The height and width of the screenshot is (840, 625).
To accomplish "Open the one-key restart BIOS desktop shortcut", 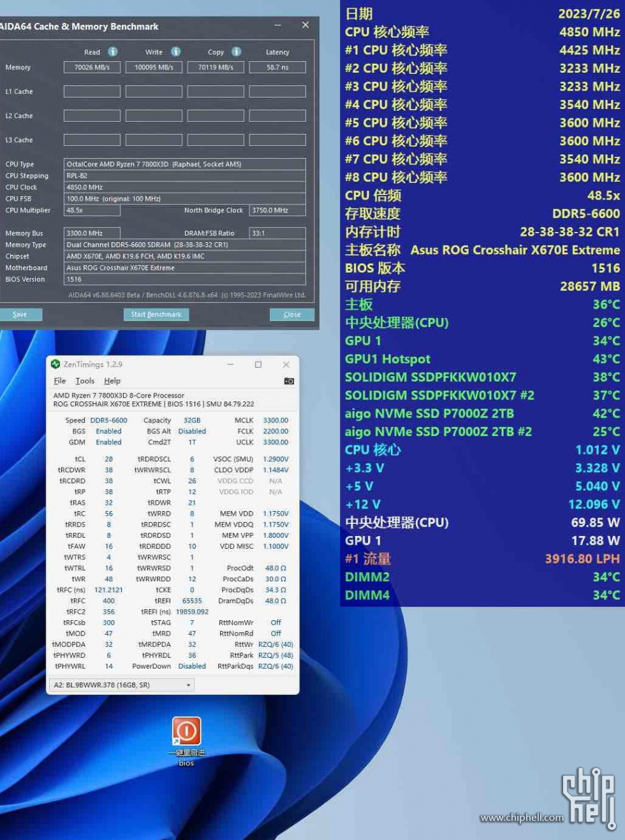I will [x=186, y=741].
